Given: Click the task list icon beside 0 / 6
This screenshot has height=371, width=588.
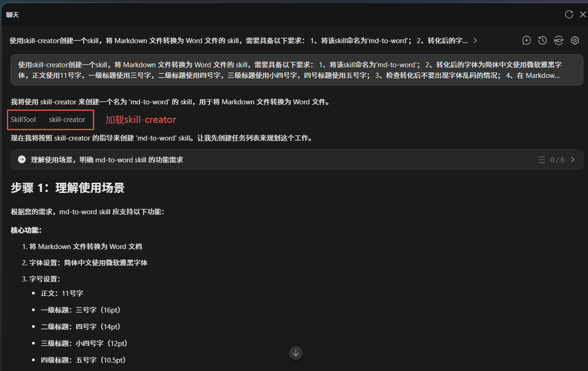Looking at the screenshot, I should (x=541, y=160).
